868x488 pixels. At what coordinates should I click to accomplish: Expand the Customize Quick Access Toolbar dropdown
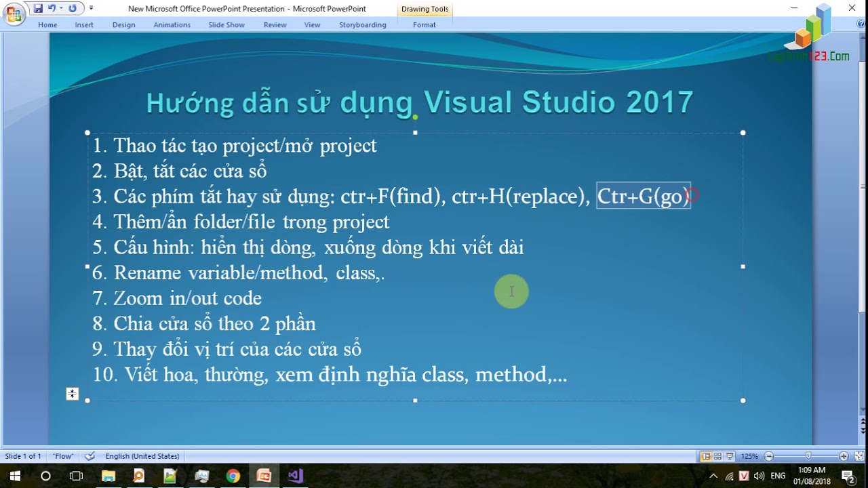coord(92,9)
